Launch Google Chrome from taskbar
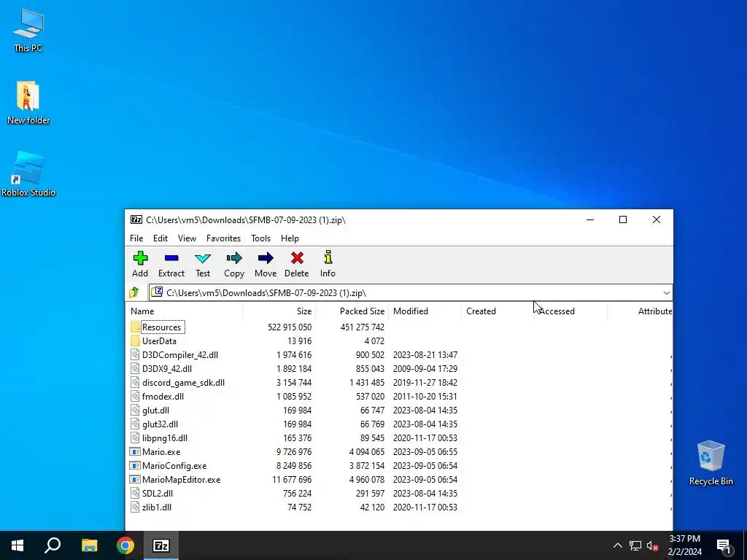 click(x=125, y=545)
